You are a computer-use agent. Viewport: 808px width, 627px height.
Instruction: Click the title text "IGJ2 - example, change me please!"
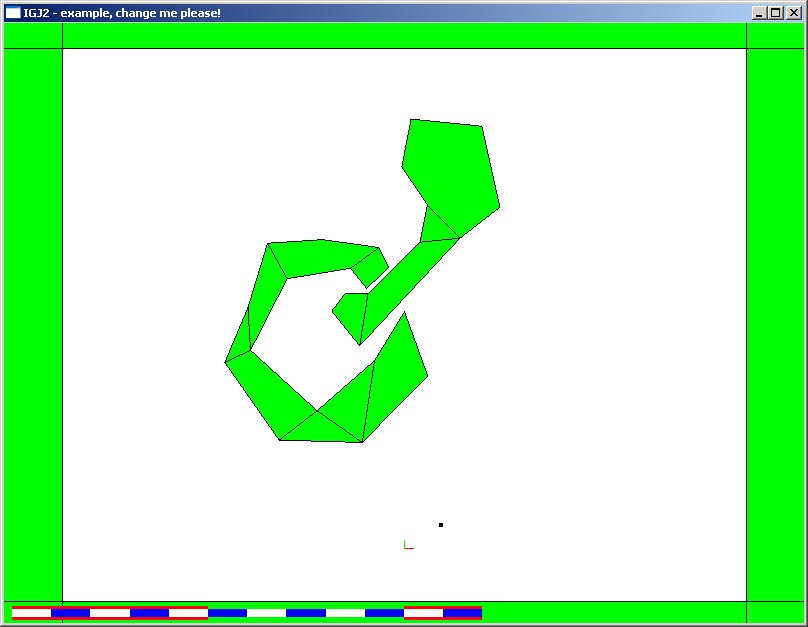122,13
